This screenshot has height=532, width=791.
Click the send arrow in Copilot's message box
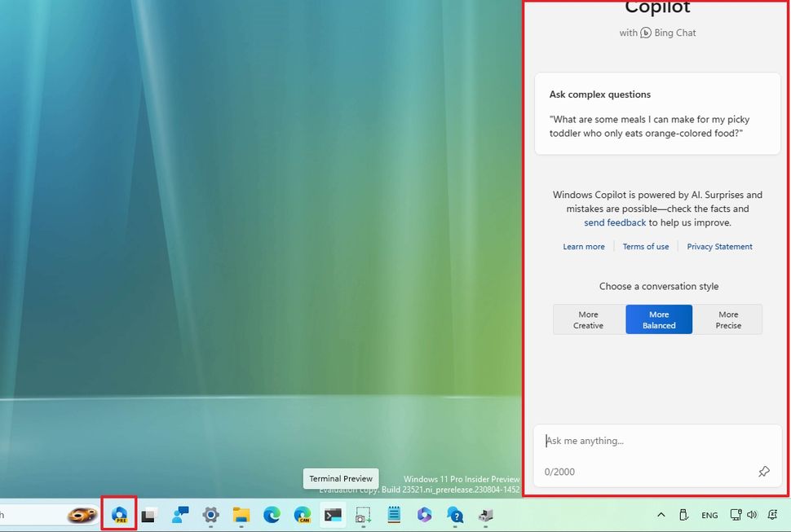764,471
